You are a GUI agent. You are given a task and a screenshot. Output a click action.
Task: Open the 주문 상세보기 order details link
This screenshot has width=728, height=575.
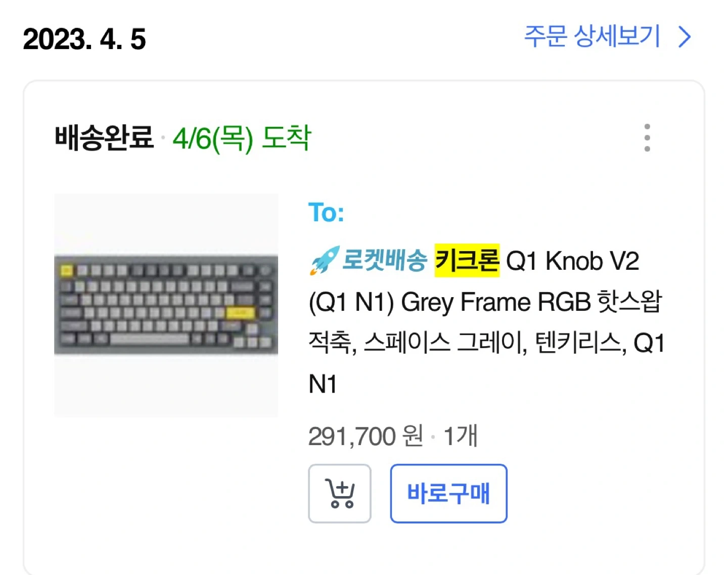tap(592, 37)
